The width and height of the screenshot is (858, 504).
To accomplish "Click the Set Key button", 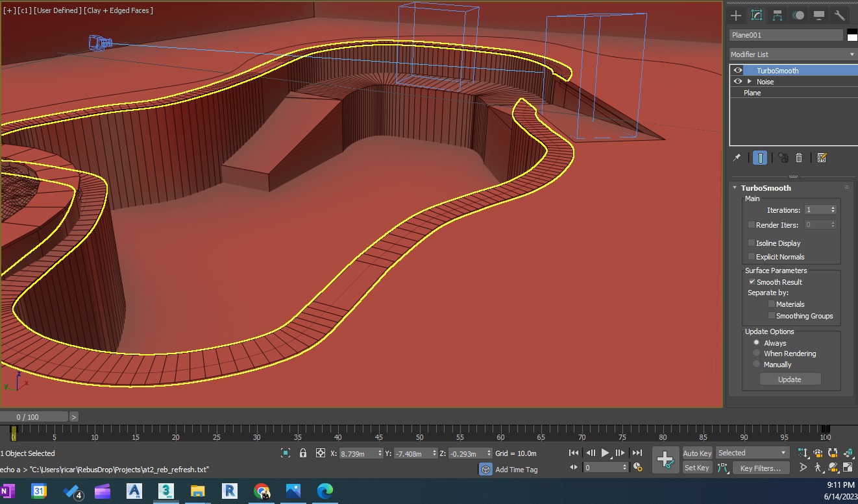I will click(697, 468).
